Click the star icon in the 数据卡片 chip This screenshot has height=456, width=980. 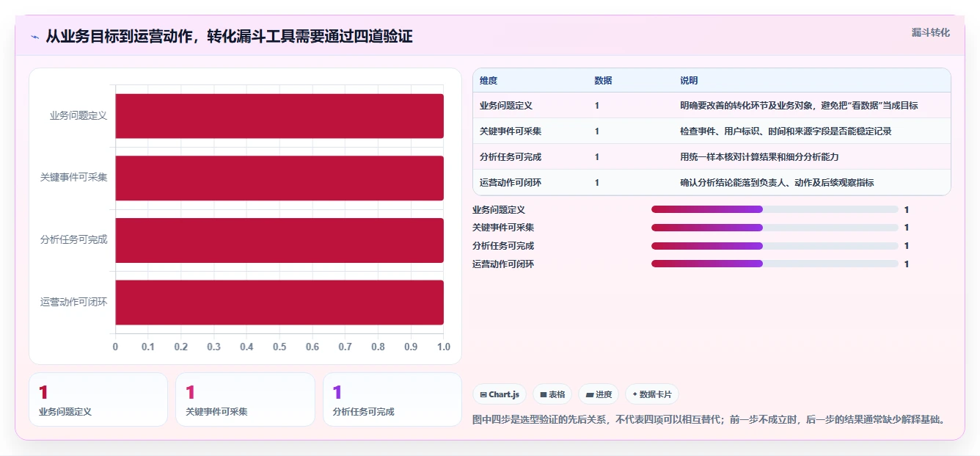pyautogui.click(x=635, y=394)
